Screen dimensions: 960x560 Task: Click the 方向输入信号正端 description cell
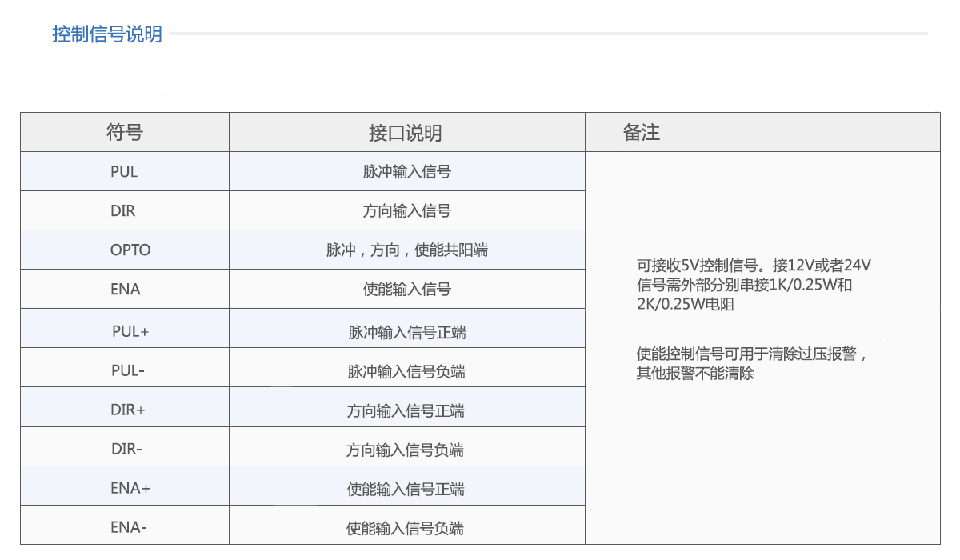tap(406, 410)
